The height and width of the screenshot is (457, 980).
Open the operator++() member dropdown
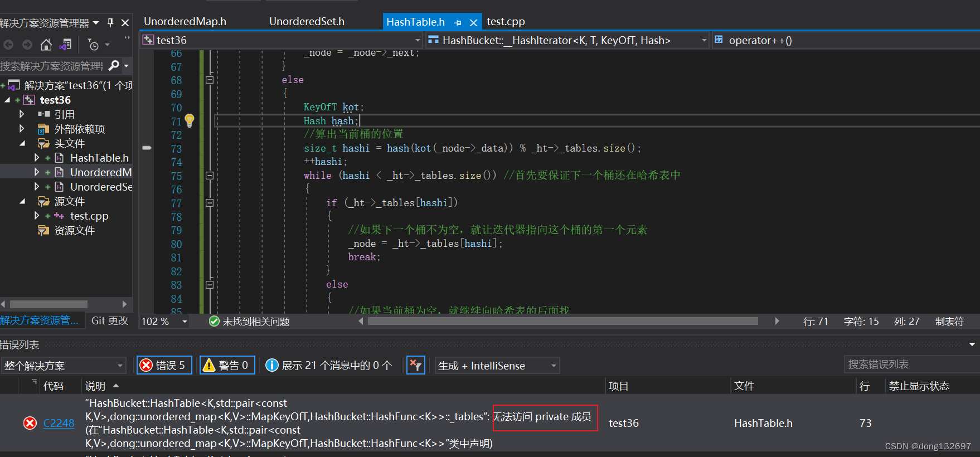(846, 40)
